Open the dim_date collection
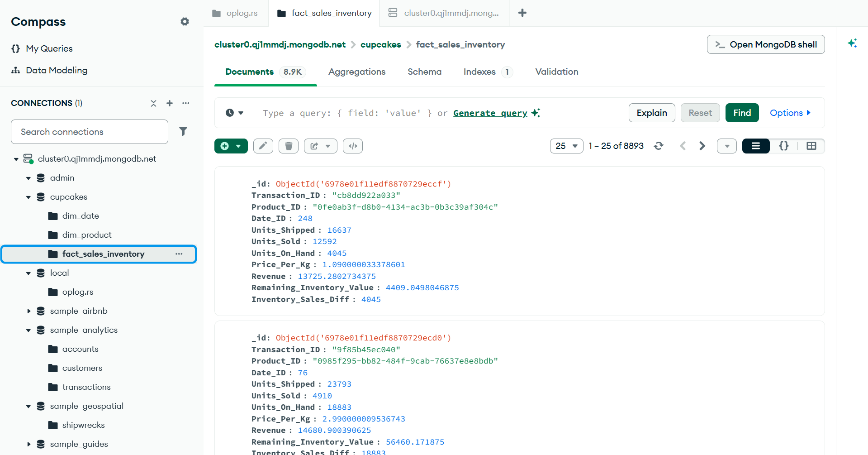The height and width of the screenshot is (455, 868). tap(81, 216)
